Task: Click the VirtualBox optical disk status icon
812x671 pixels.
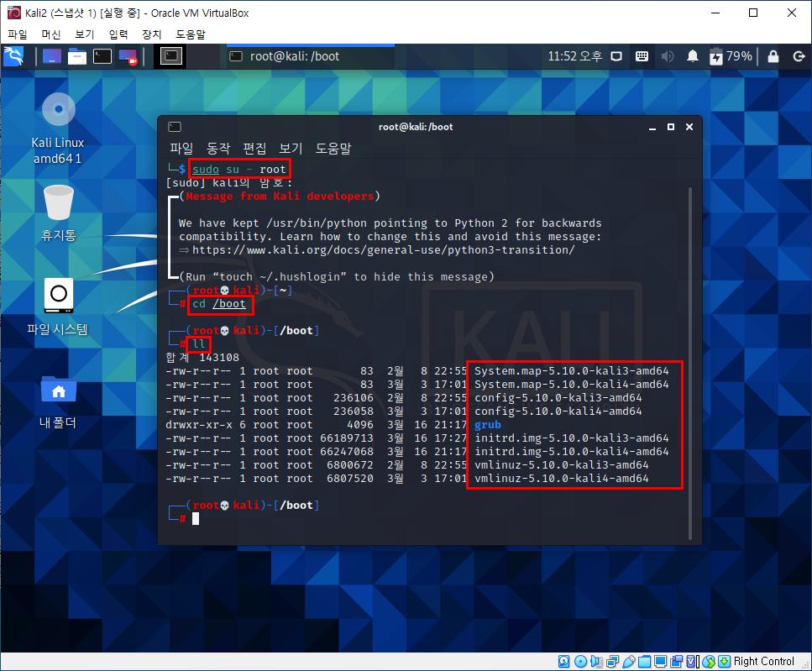Action: [x=580, y=661]
